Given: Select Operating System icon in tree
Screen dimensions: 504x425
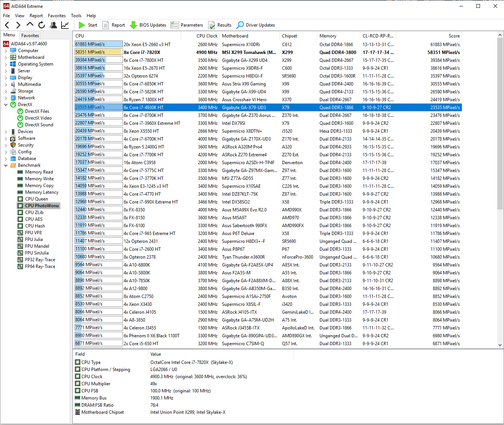Looking at the screenshot, I should click(x=13, y=64).
